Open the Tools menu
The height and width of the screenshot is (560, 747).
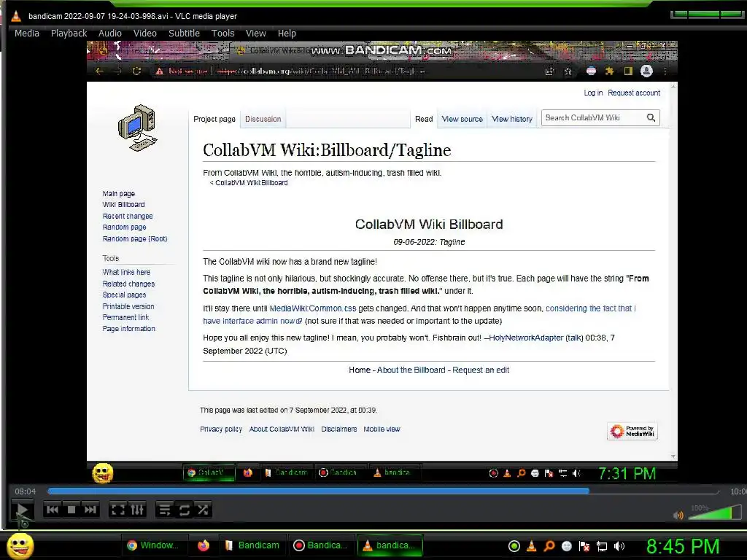click(223, 34)
